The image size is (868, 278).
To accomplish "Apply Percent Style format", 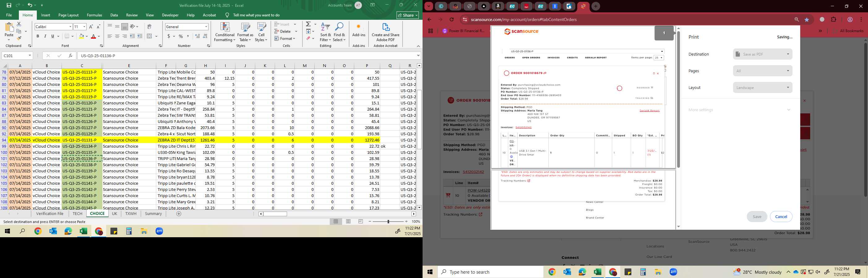I will (x=181, y=36).
